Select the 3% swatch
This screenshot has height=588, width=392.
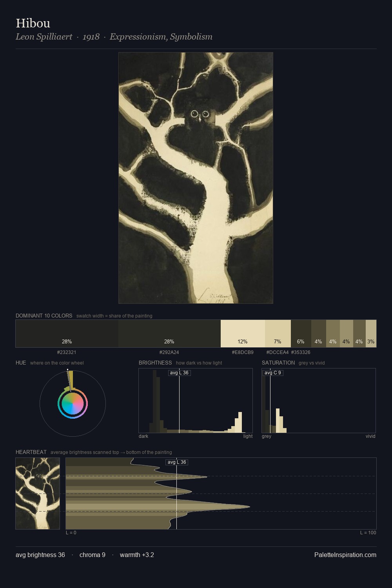(x=371, y=334)
